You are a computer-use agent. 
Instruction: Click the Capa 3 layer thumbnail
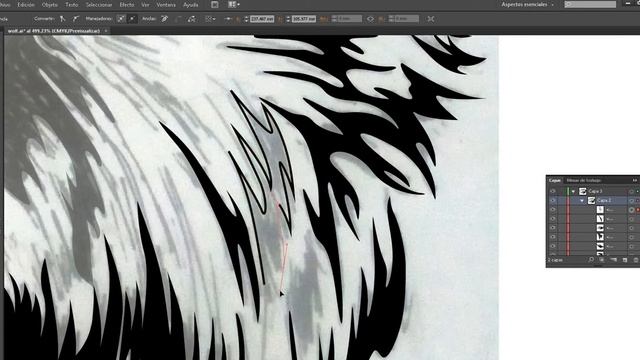pos(582,191)
